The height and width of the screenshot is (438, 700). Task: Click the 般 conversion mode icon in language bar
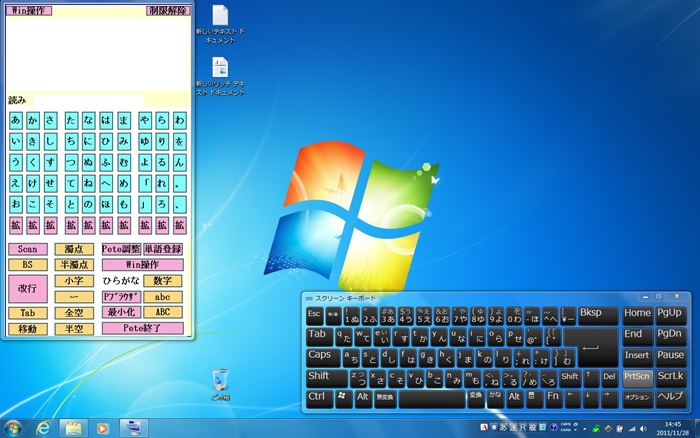coord(533,427)
